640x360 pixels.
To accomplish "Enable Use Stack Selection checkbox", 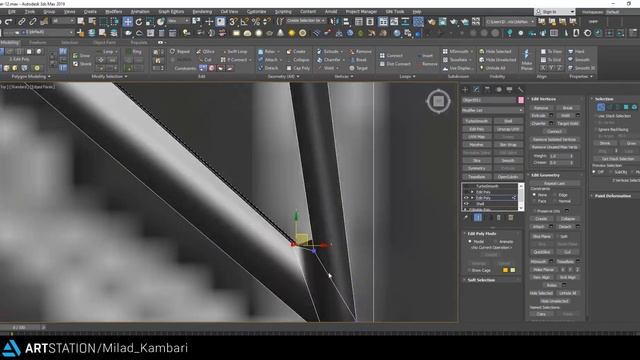I will (x=596, y=116).
